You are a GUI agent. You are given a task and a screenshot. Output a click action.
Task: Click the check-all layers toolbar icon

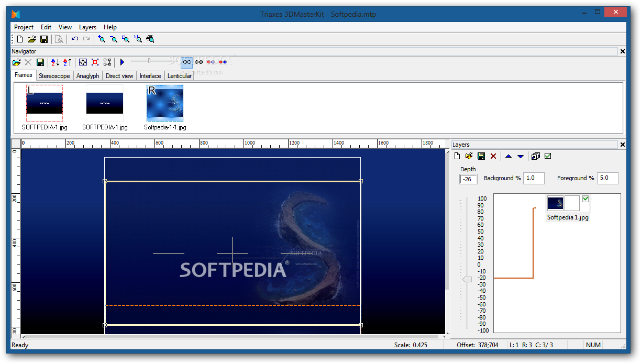coord(548,156)
